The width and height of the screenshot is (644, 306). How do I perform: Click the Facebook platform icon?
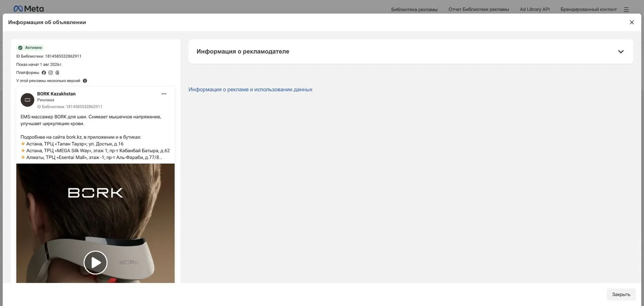point(44,72)
